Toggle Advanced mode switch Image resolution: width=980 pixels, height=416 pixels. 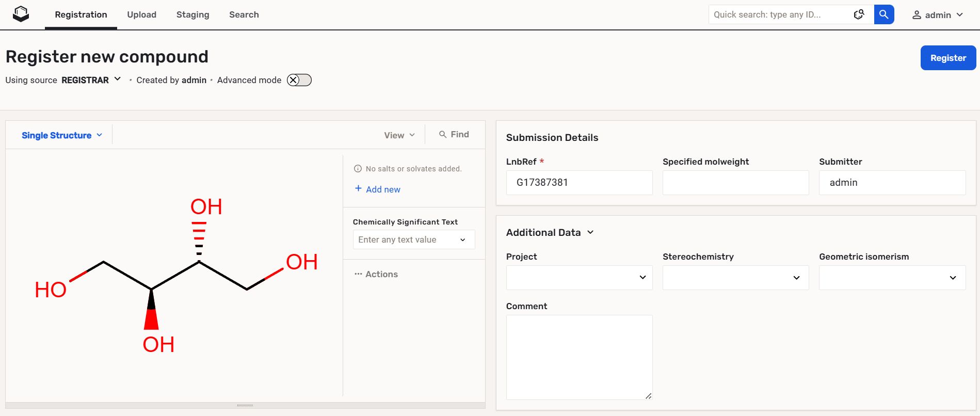click(x=299, y=80)
